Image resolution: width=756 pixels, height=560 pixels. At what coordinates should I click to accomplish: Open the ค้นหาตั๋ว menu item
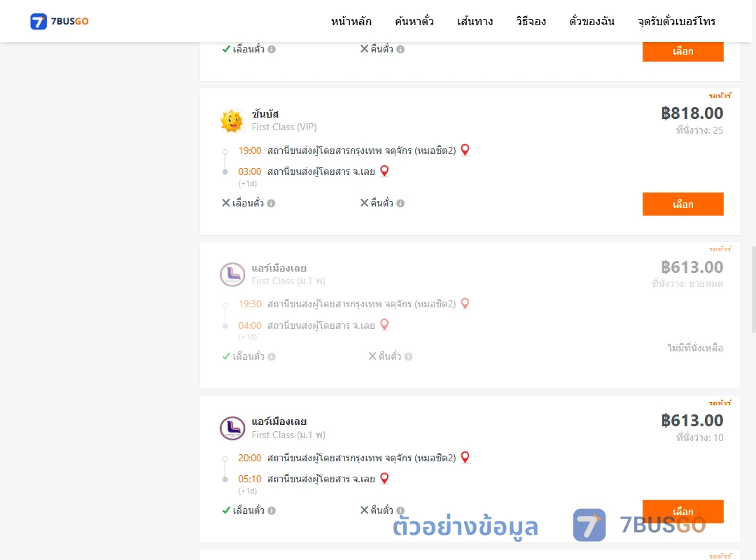click(x=414, y=21)
